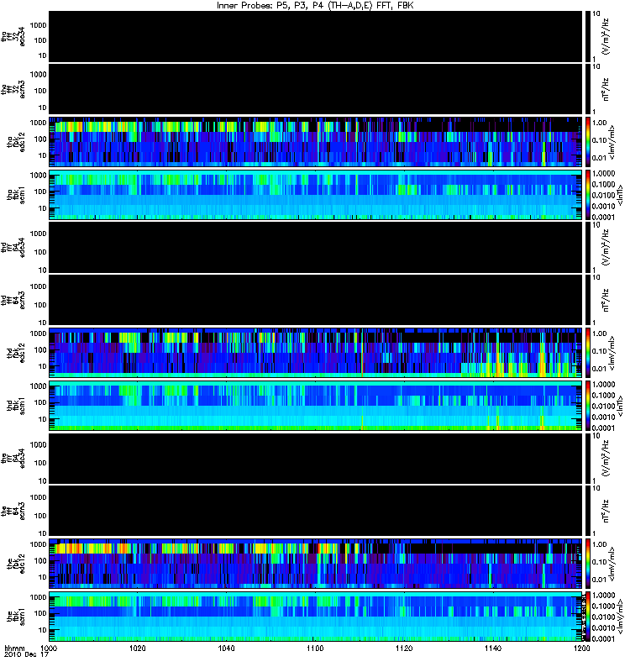Click the 1100 time tick label
This screenshot has width=630, height=672.
[x=315, y=648]
